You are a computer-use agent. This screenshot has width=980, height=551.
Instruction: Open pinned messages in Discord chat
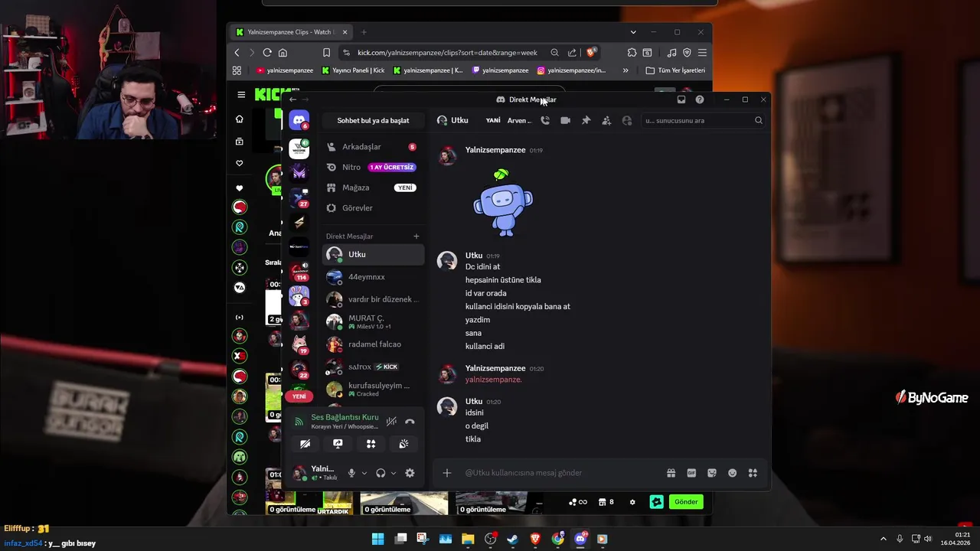tap(586, 120)
